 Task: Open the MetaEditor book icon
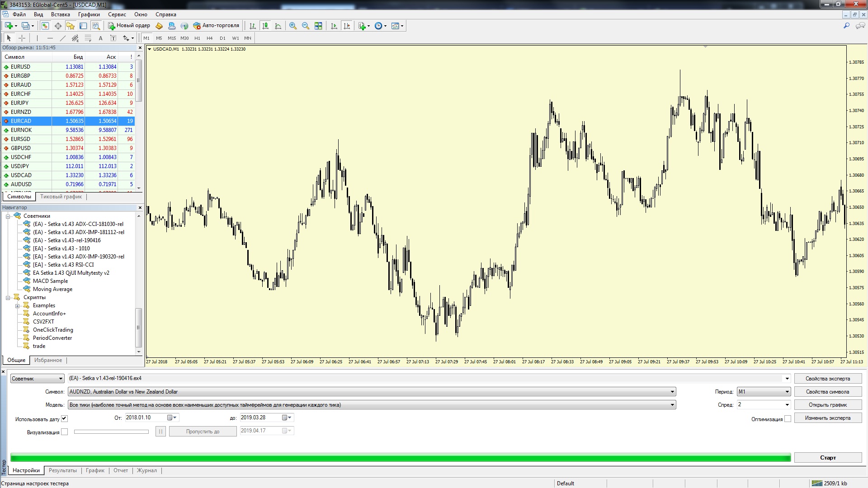tap(159, 26)
